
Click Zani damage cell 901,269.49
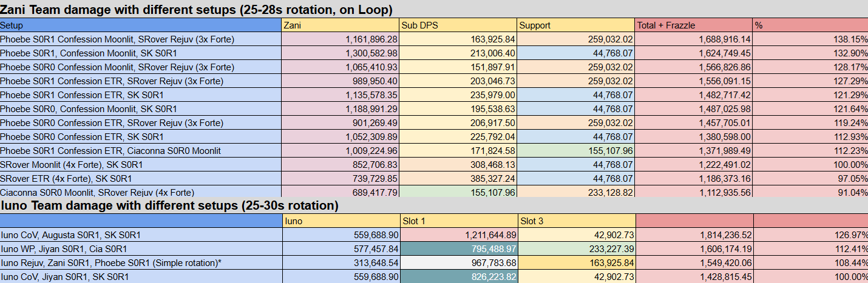pyautogui.click(x=341, y=123)
